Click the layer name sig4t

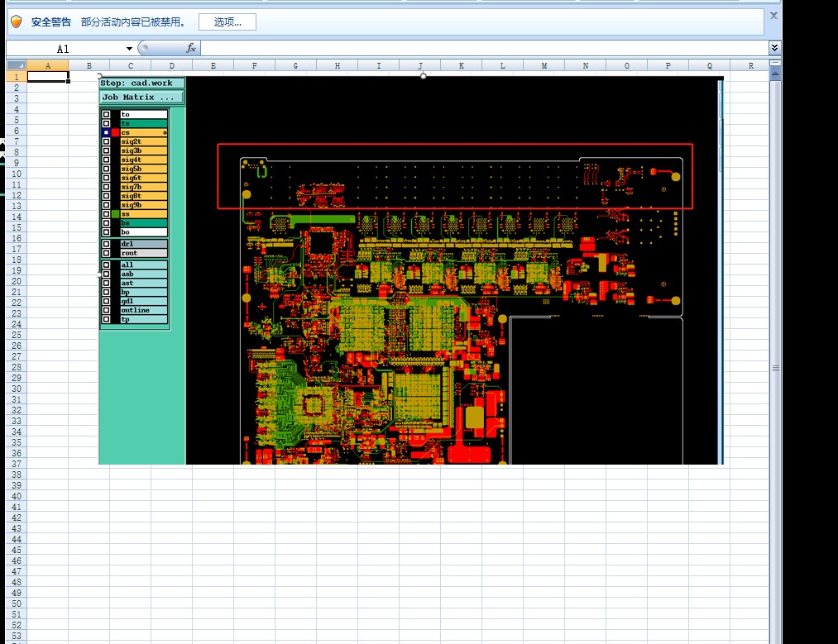coord(144,160)
